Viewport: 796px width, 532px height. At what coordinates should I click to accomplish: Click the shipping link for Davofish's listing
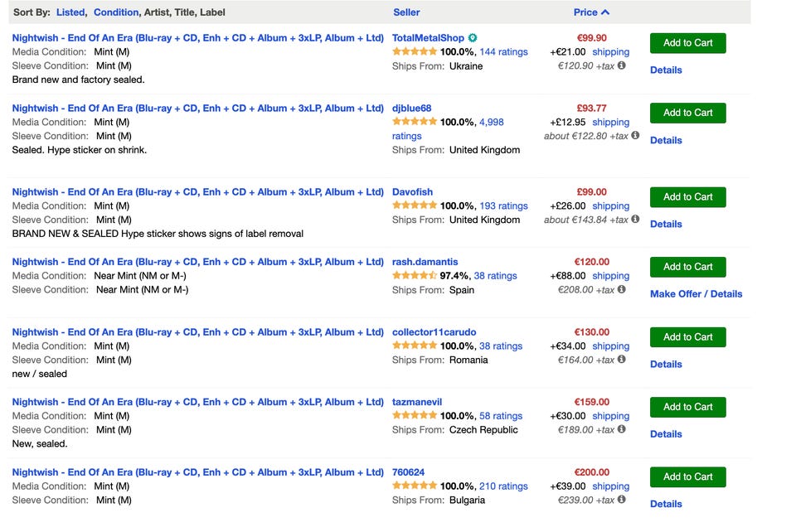pyautogui.click(x=610, y=206)
